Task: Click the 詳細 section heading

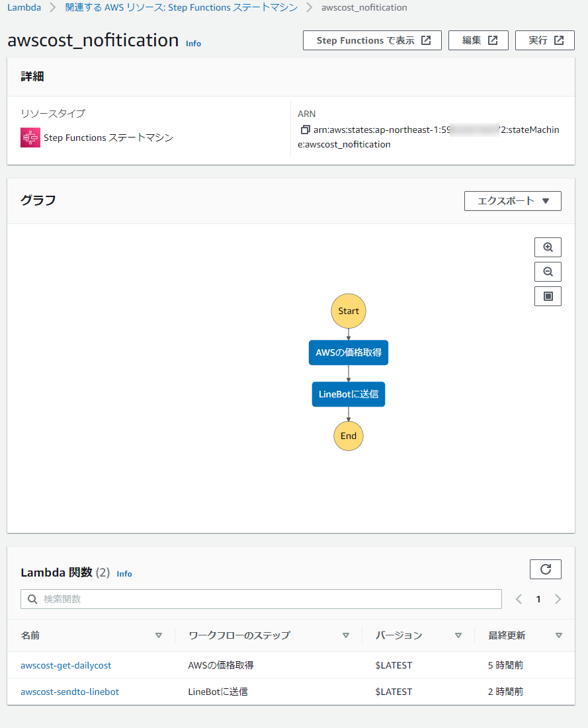Action: pyautogui.click(x=32, y=76)
